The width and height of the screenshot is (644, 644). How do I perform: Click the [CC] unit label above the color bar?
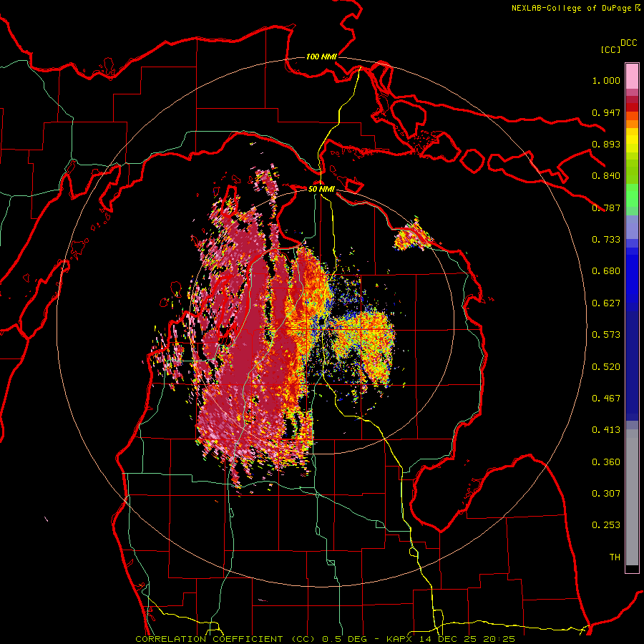(610, 50)
